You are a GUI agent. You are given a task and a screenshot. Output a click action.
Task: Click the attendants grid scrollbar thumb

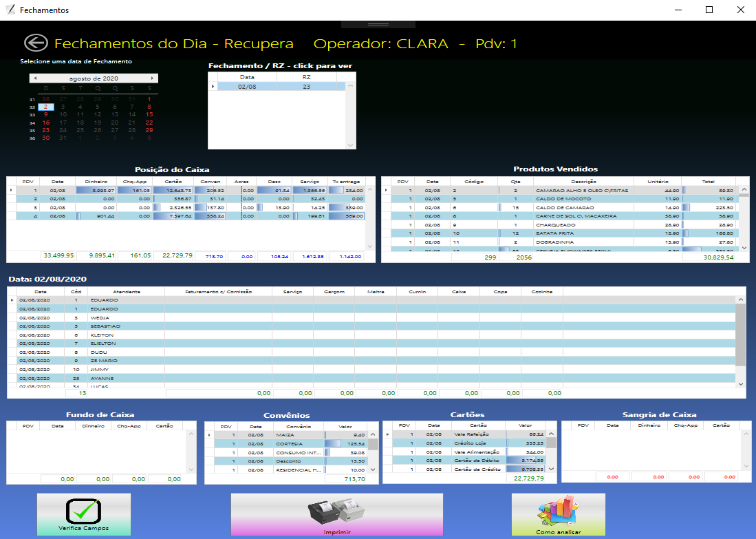click(x=741, y=335)
